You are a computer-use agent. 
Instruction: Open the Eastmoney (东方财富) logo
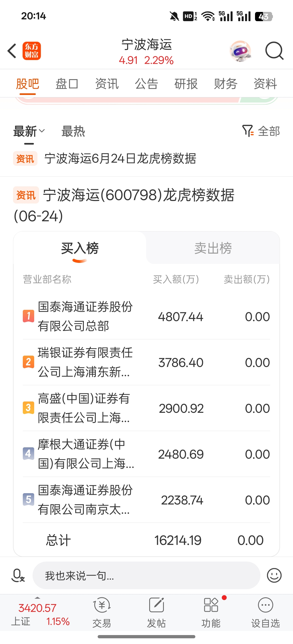(x=31, y=51)
